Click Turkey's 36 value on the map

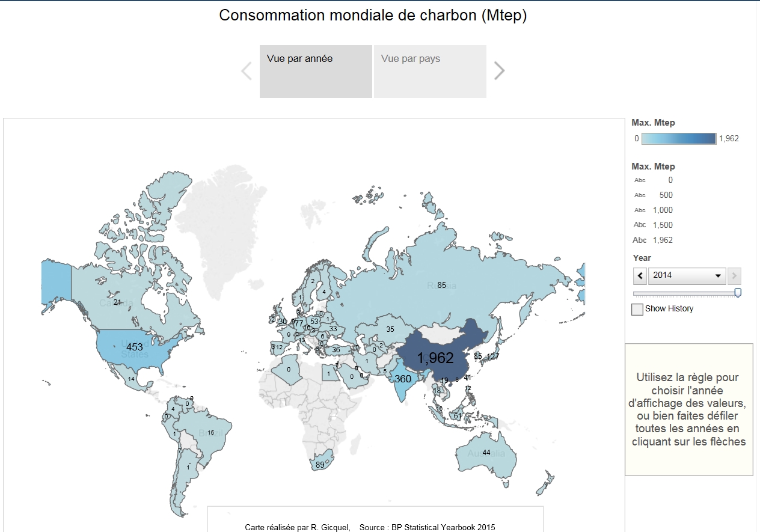(336, 350)
